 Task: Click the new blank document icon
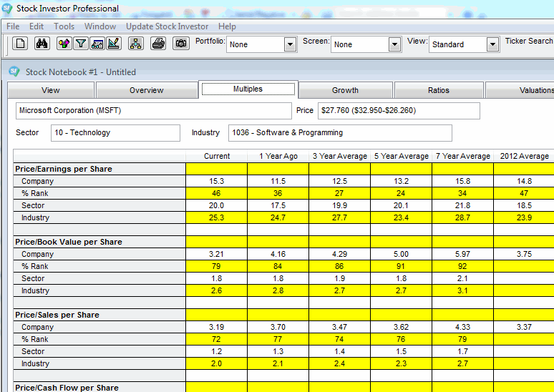click(21, 44)
